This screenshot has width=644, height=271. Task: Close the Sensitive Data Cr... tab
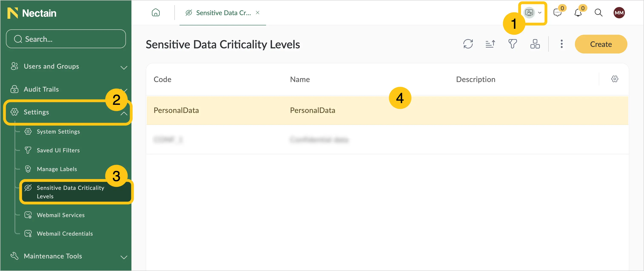click(258, 13)
